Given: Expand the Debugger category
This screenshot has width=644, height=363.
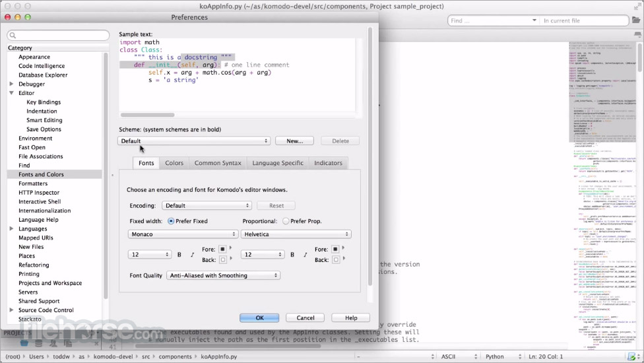Looking at the screenshot, I should point(11,84).
